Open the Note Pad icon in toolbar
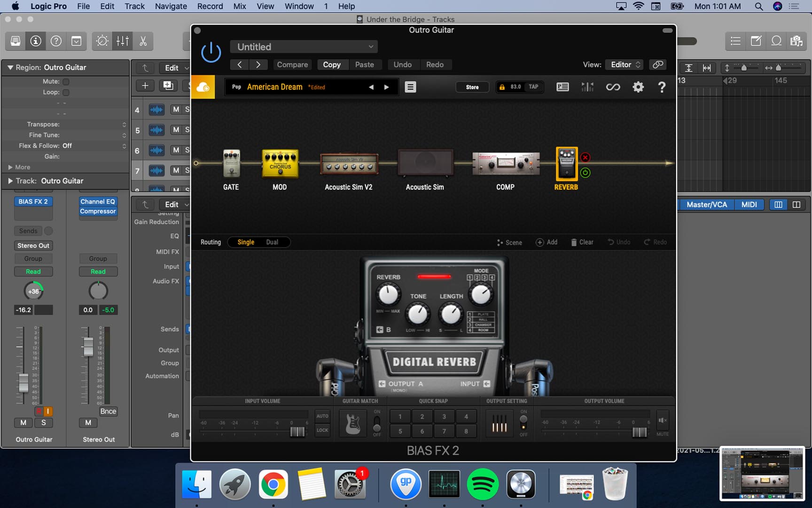The image size is (812, 508). click(756, 41)
